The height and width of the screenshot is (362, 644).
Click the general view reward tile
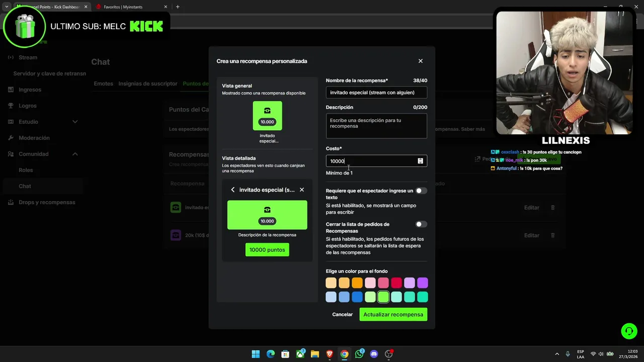click(x=267, y=116)
